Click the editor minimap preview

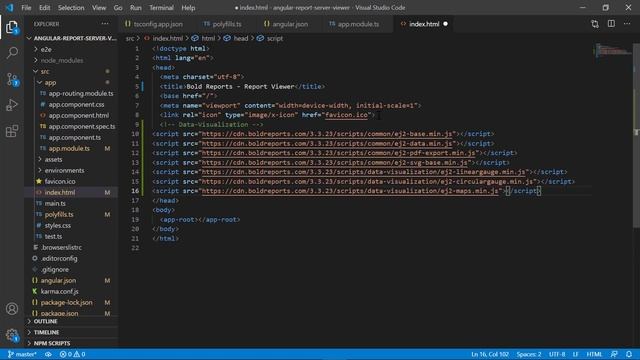pyautogui.click(x=612, y=51)
